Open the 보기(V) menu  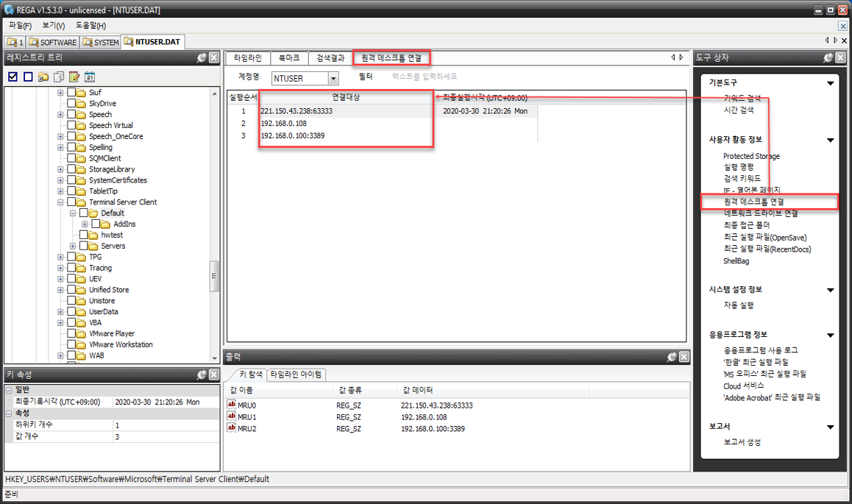(53, 26)
